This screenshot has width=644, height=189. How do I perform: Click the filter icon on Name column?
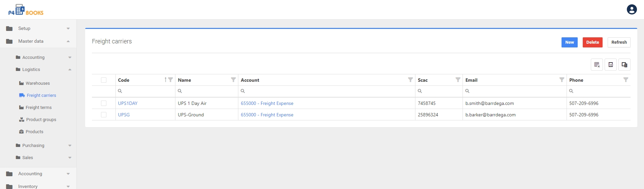click(x=233, y=80)
